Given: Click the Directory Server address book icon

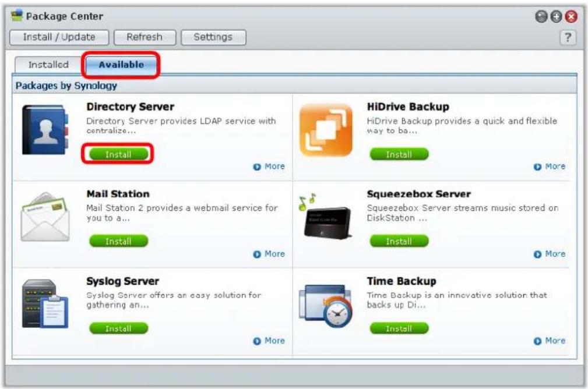Looking at the screenshot, I should point(45,130).
